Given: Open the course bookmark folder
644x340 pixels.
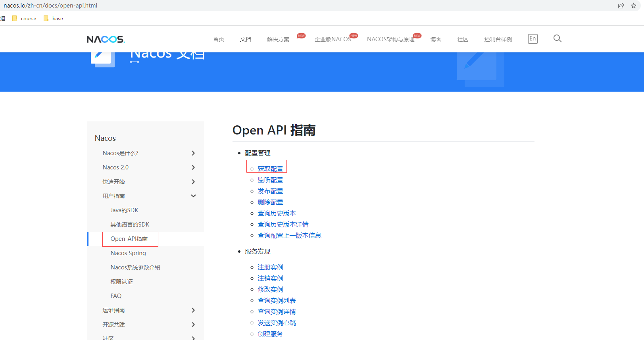Looking at the screenshot, I should (24, 19).
